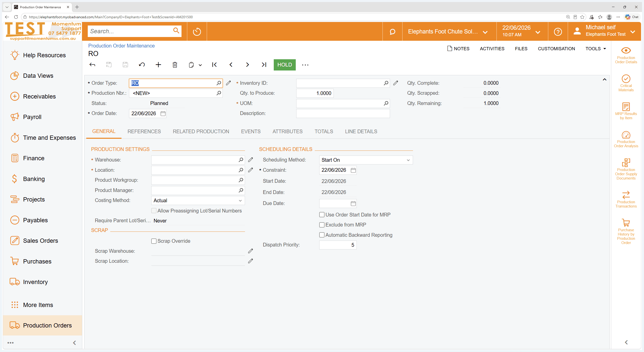Switch to the REFERENCES tab
644x352 pixels.
tap(144, 131)
